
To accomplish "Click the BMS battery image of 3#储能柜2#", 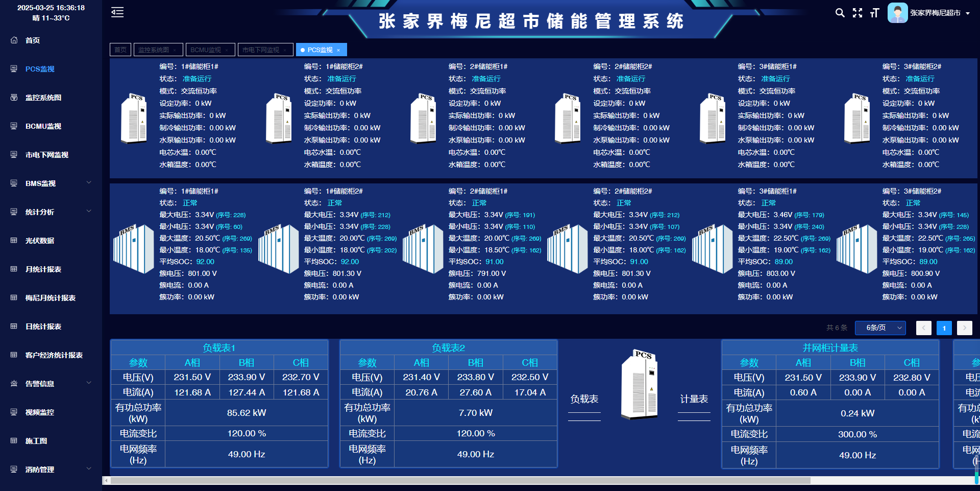I will pyautogui.click(x=856, y=249).
